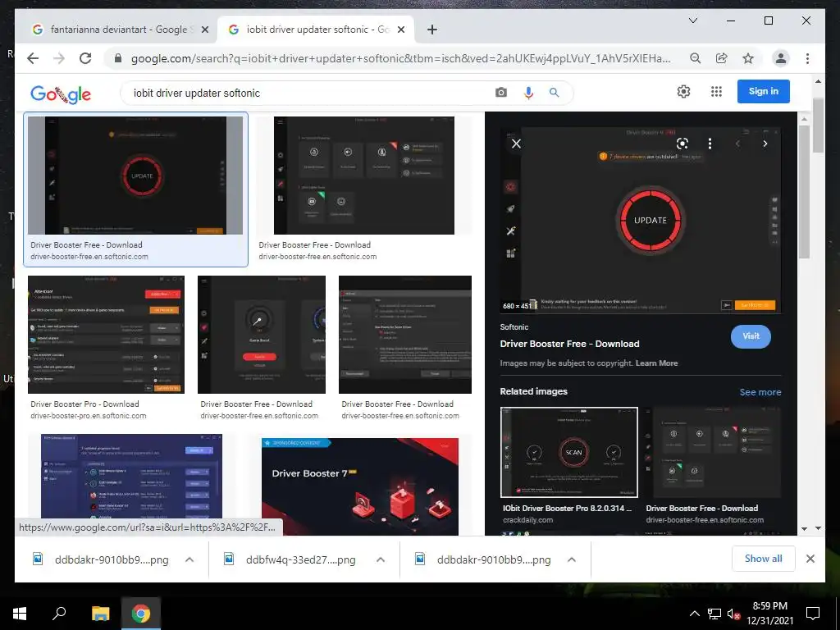The height and width of the screenshot is (630, 840).
Task: Open related IObit Driver Booster Pro SCAN image
Action: pyautogui.click(x=569, y=452)
